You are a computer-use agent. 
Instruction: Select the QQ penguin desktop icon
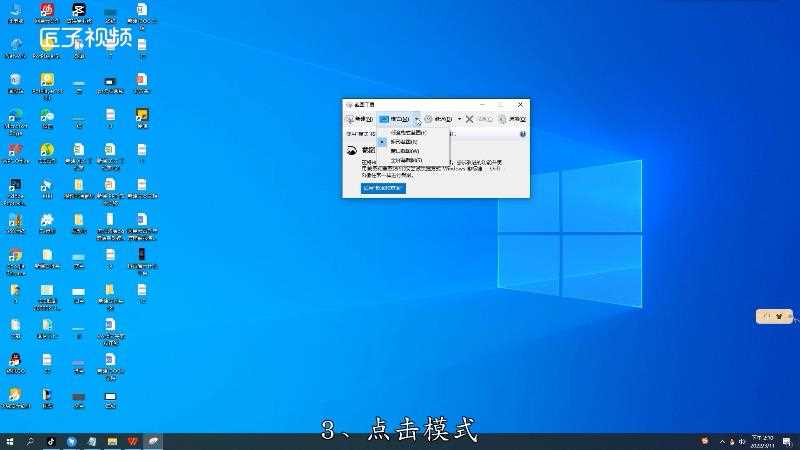(x=15, y=364)
